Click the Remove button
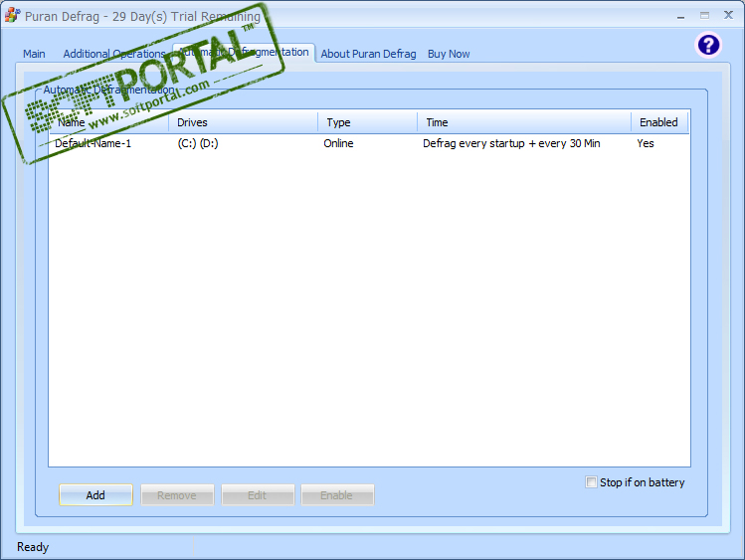The image size is (745, 560). pos(177,495)
